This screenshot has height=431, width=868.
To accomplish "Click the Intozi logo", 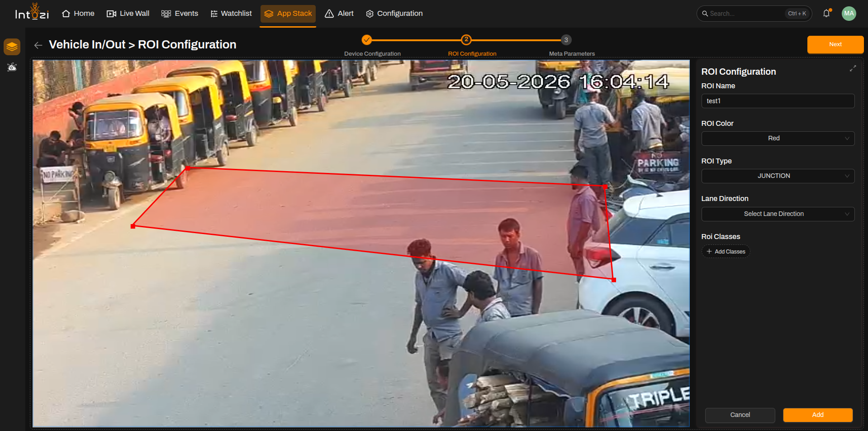I will [32, 12].
